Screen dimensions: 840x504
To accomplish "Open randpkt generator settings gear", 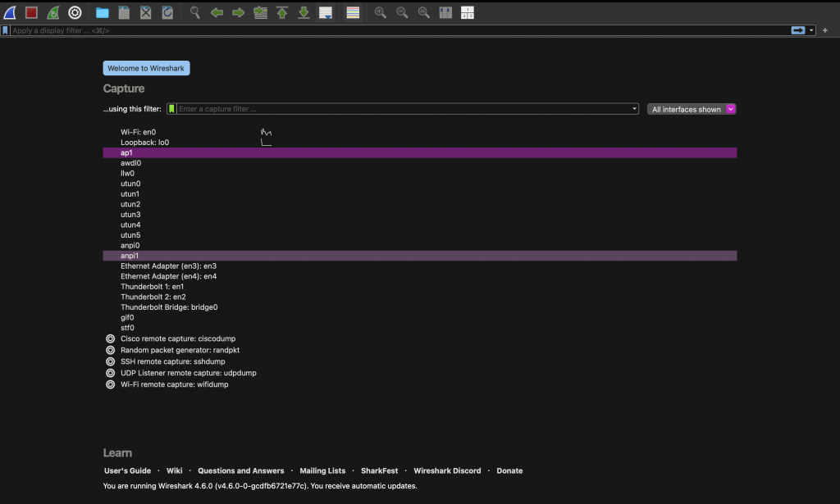I will pyautogui.click(x=111, y=350).
